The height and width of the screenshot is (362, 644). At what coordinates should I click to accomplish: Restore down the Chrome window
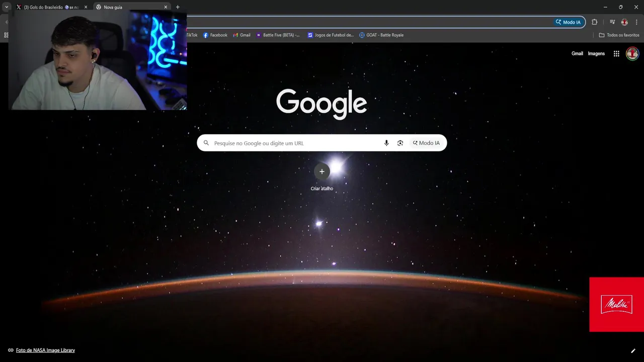coord(620,7)
